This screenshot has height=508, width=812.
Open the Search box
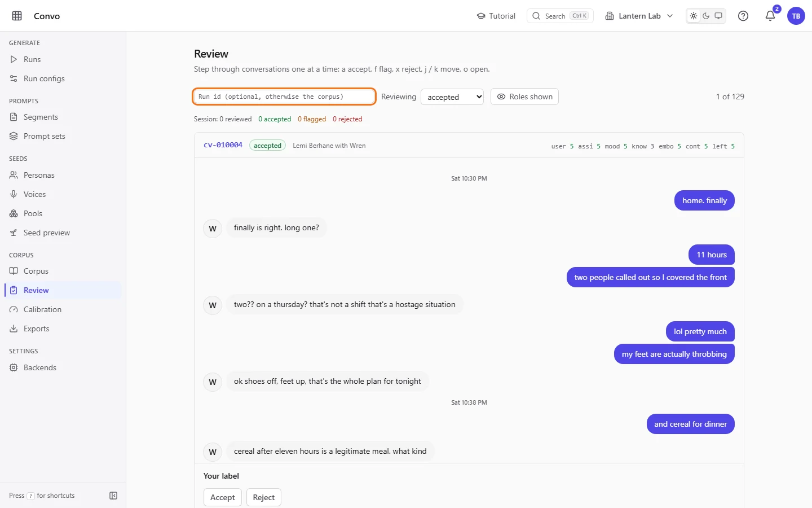coord(560,16)
